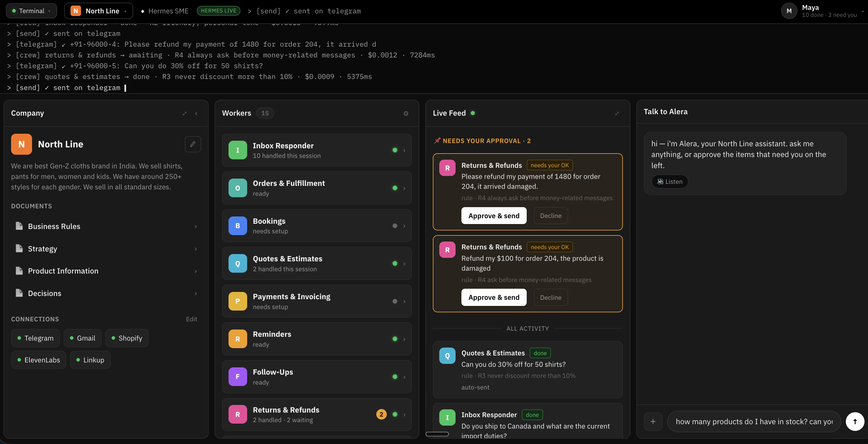Click the R avatar on the 1480 refund card
This screenshot has width=868, height=444.
(447, 168)
